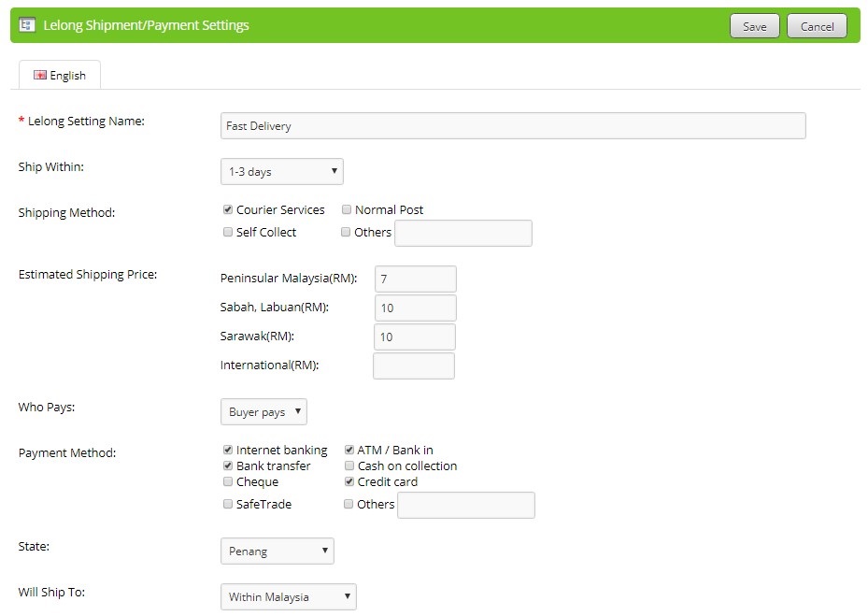This screenshot has height=616, width=868.
Task: Cancel the settings changes
Action: tap(817, 25)
